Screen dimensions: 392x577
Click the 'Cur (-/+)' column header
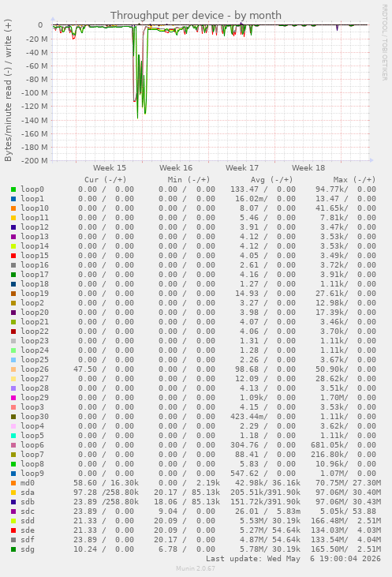(106, 180)
